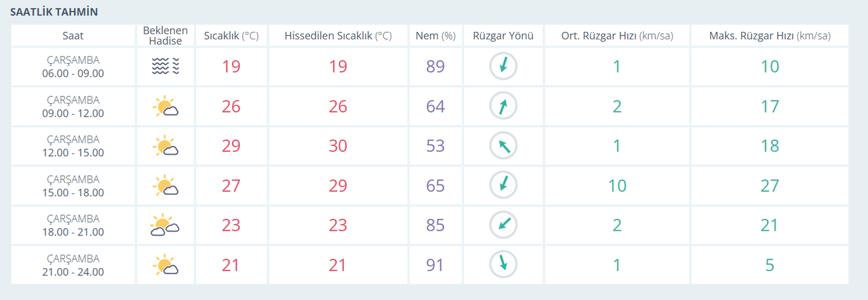
Task: Select the Sıcaklık (°C) column header
Action: tap(231, 36)
